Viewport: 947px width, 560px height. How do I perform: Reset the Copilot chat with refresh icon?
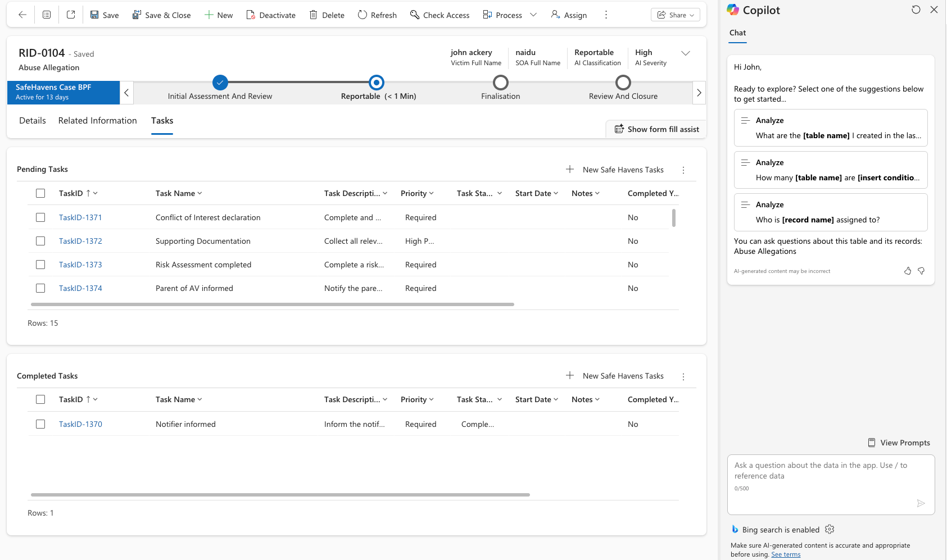tap(916, 10)
